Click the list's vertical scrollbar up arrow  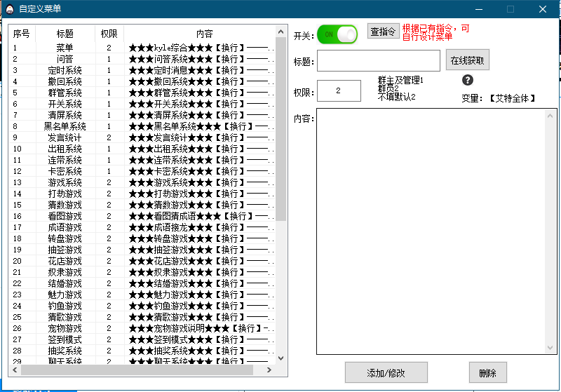tap(281, 32)
